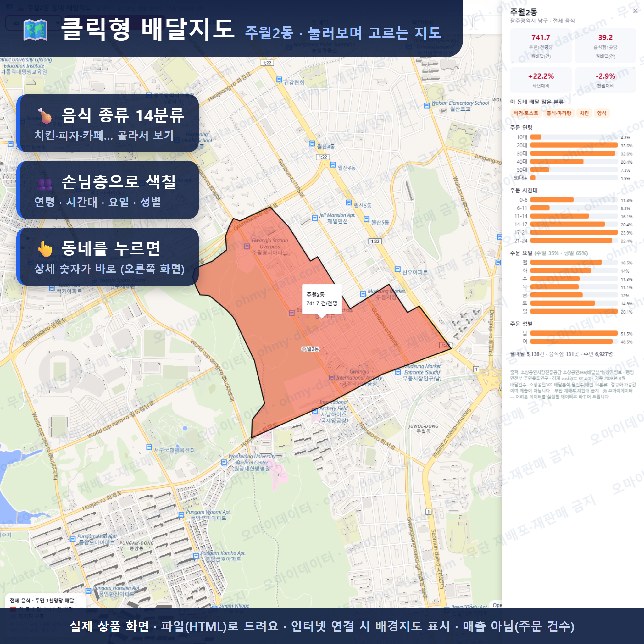Click the 주문 성별 section heading
This screenshot has width=644, height=644.
pyautogui.click(x=521, y=324)
